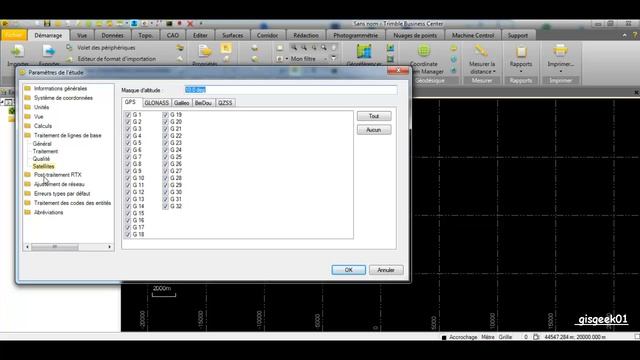Click the Aucun button
The image size is (640, 360).
[374, 130]
